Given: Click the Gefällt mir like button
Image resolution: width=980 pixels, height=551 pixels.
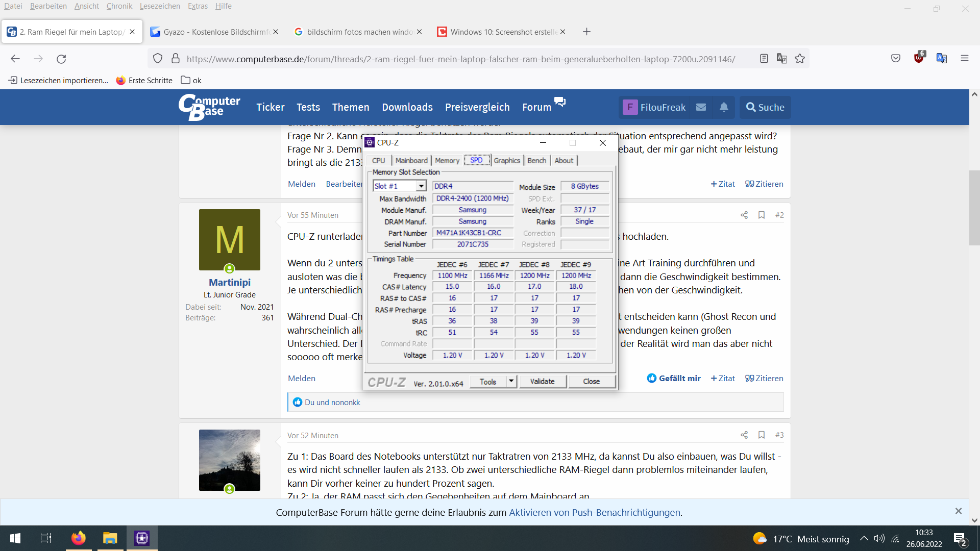Looking at the screenshot, I should click(674, 378).
